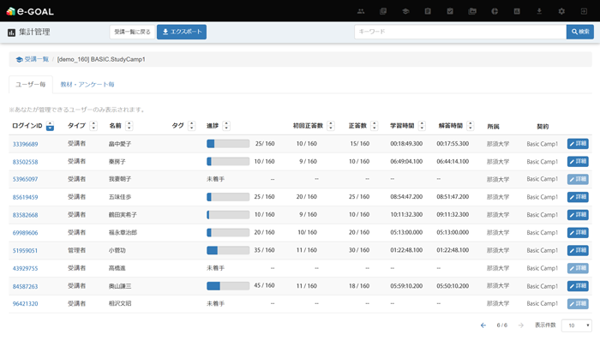Click 詳細 button for user 69989606

[578, 232]
